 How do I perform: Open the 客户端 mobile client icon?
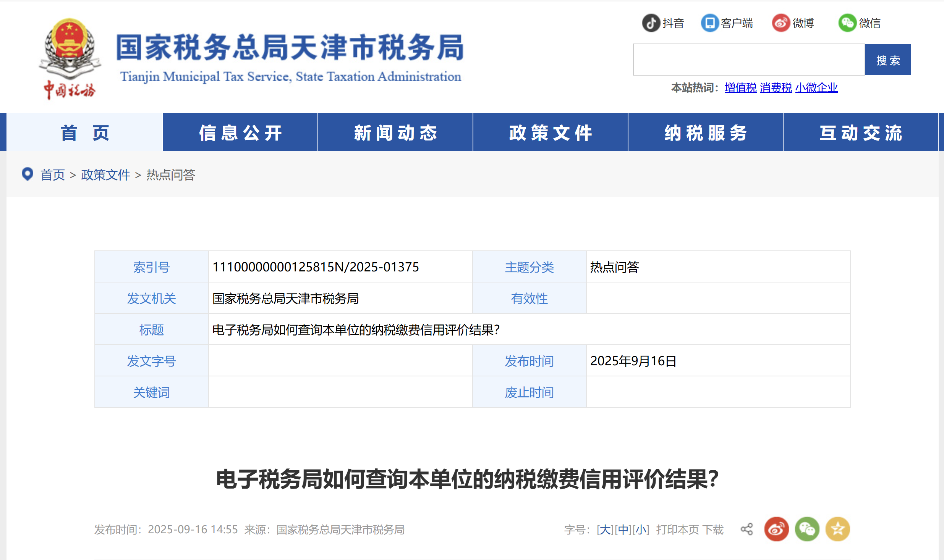pos(710,23)
